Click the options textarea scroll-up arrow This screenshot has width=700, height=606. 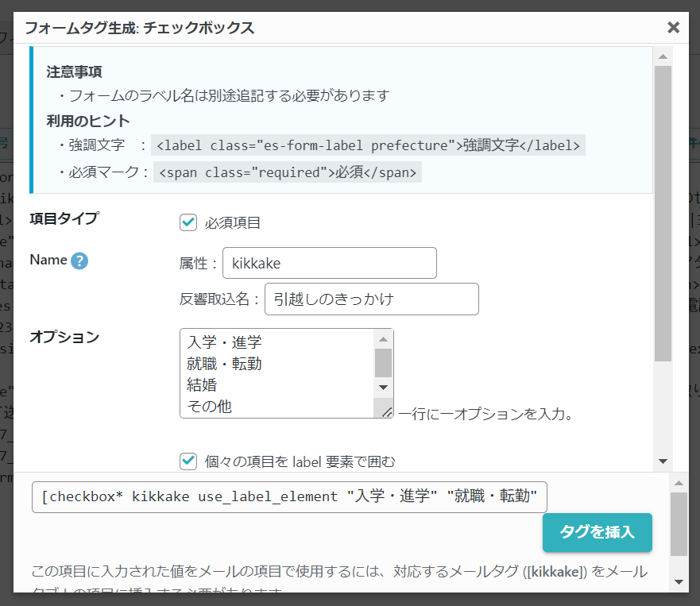[x=384, y=338]
